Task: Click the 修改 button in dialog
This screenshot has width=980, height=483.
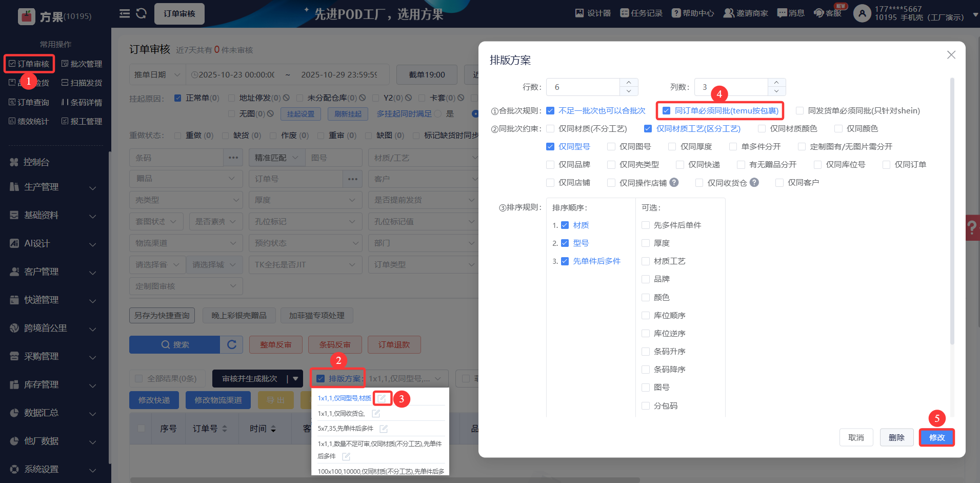Action: click(936, 437)
